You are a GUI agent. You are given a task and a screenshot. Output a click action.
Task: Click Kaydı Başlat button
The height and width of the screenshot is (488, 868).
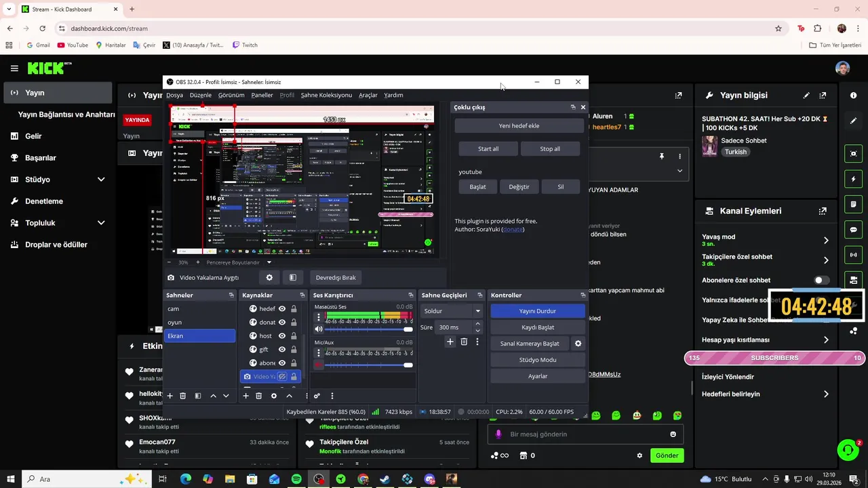538,327
